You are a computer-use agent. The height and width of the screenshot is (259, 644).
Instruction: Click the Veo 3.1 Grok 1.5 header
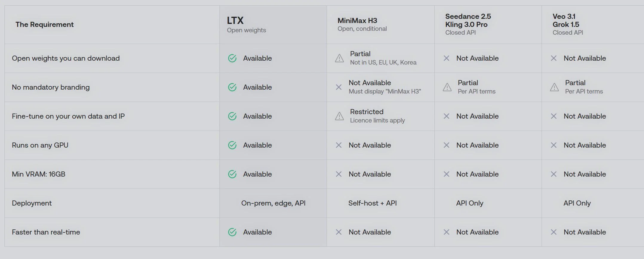point(593,24)
